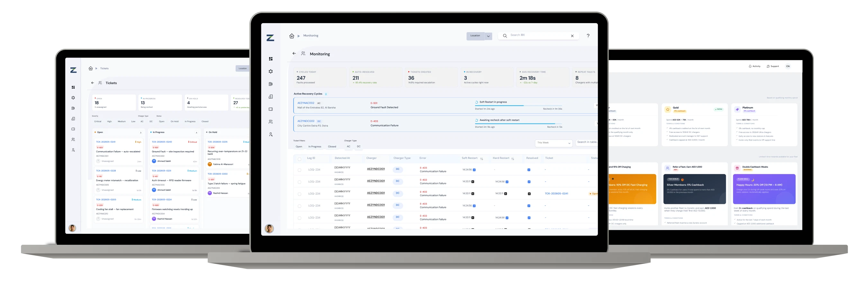The image size is (868, 283).
Task: Open the dashboard grid icon in Tickets sidebar
Action: click(73, 87)
